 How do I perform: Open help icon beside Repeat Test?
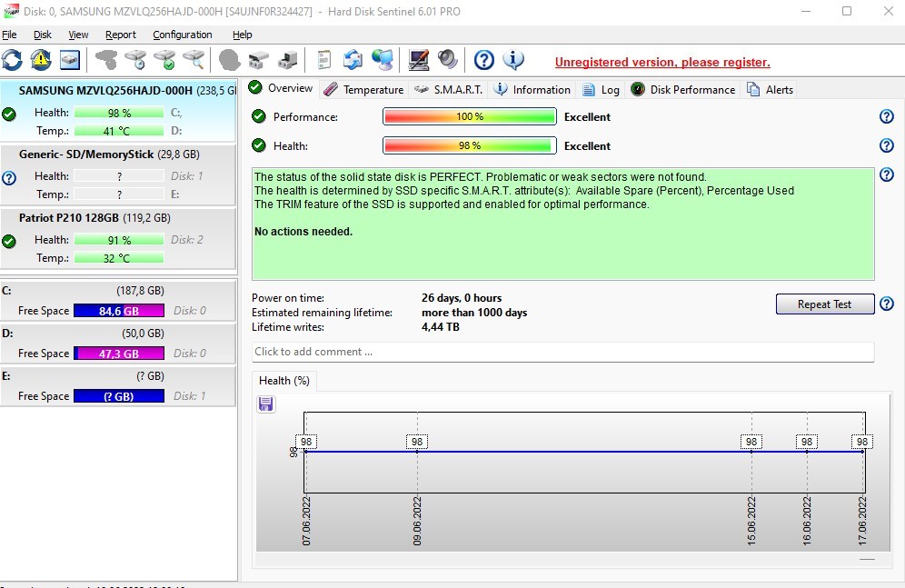(x=887, y=304)
